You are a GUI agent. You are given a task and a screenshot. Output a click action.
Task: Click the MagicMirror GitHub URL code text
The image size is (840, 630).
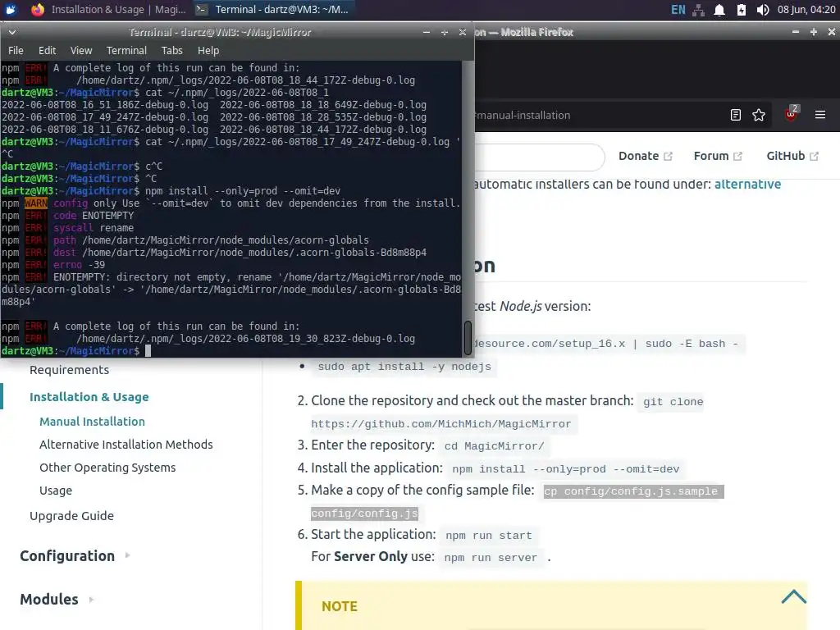click(441, 424)
